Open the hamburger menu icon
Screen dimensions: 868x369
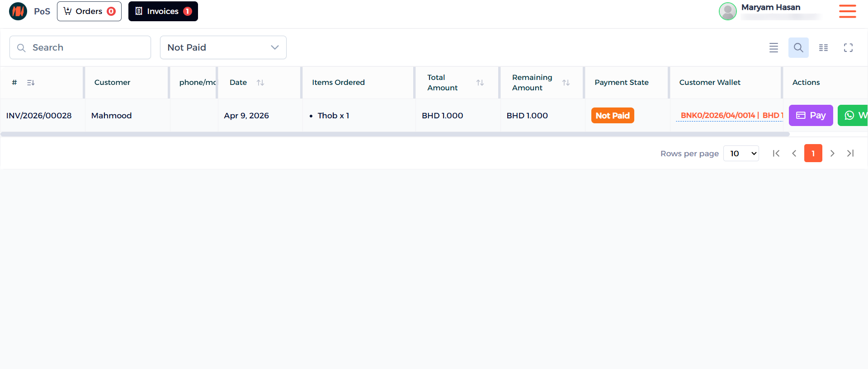[847, 11]
